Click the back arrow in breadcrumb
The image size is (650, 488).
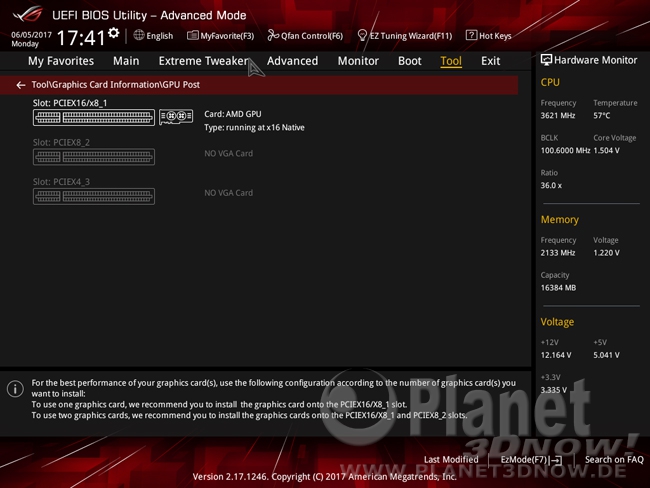click(20, 85)
